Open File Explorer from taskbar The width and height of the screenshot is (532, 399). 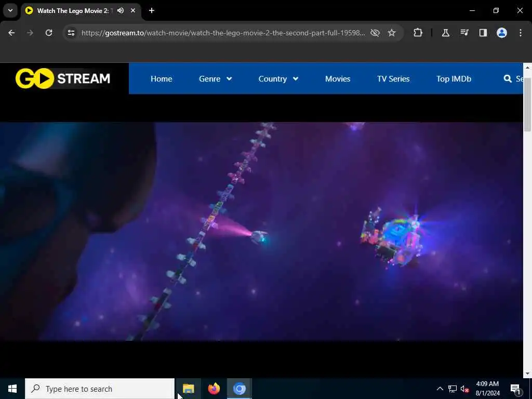tap(188, 389)
